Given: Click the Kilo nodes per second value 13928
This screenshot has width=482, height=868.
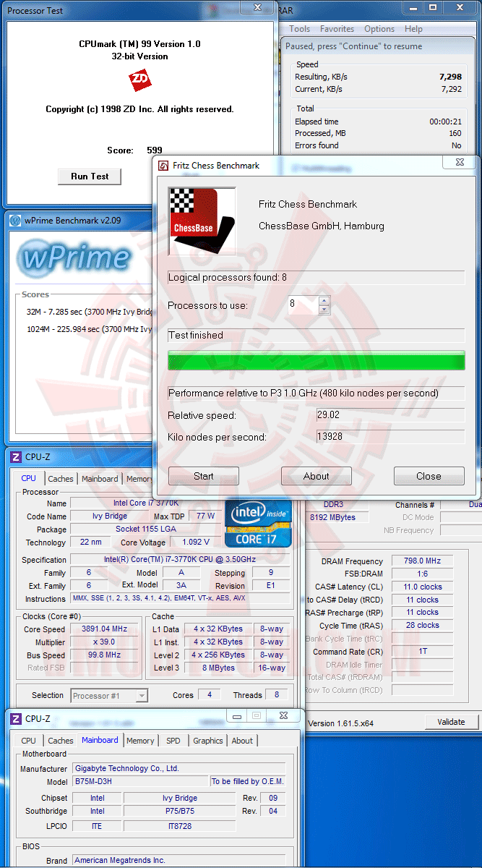Looking at the screenshot, I should (390, 437).
